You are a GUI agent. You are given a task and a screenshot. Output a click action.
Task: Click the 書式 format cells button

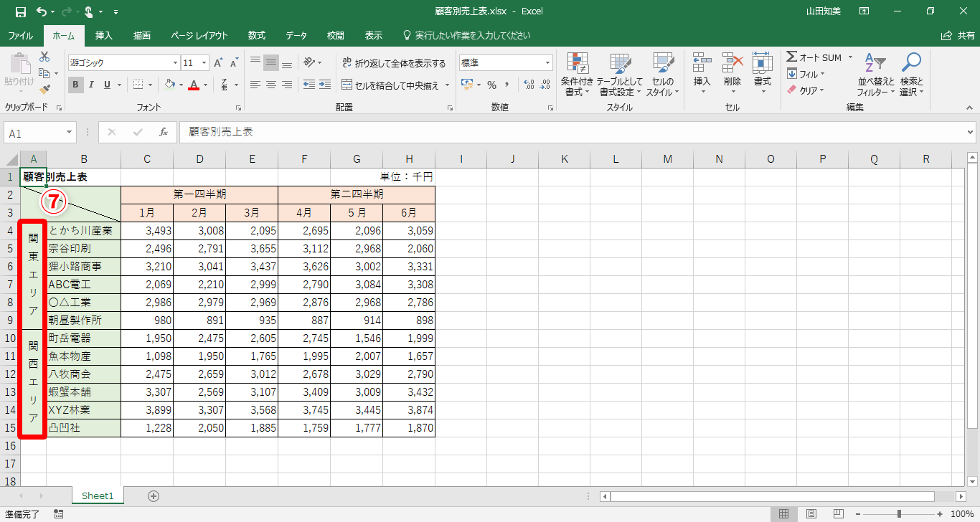763,74
